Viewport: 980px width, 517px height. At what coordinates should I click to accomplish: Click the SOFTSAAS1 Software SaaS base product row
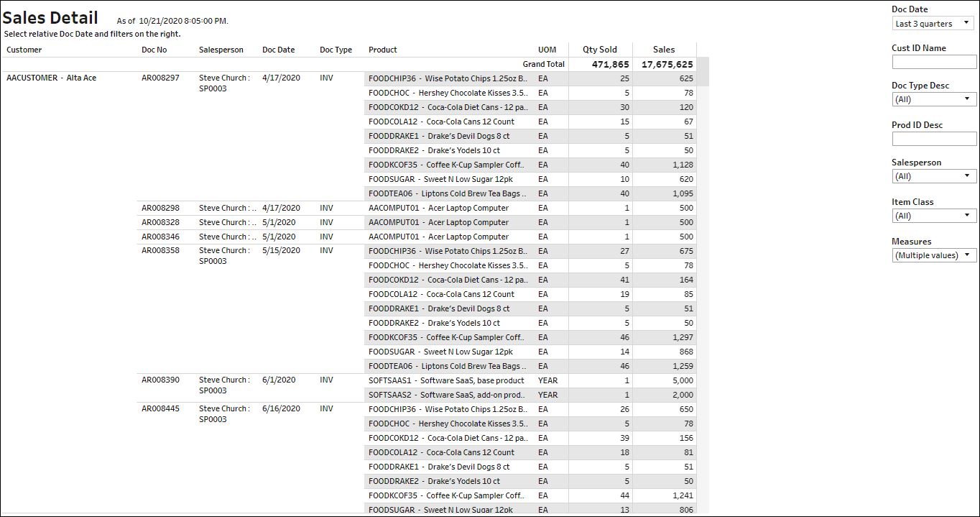click(446, 380)
